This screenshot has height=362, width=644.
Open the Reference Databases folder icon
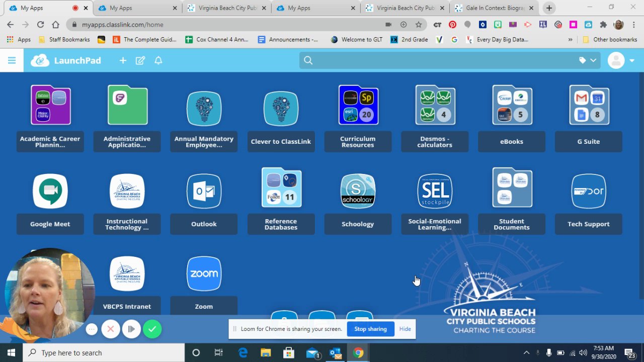click(x=281, y=188)
